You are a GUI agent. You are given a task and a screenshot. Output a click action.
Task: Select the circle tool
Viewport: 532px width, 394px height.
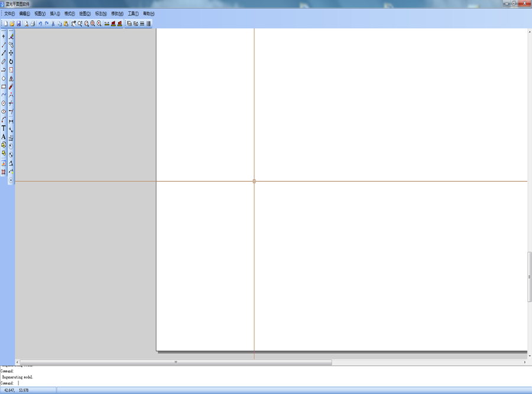tap(4, 103)
